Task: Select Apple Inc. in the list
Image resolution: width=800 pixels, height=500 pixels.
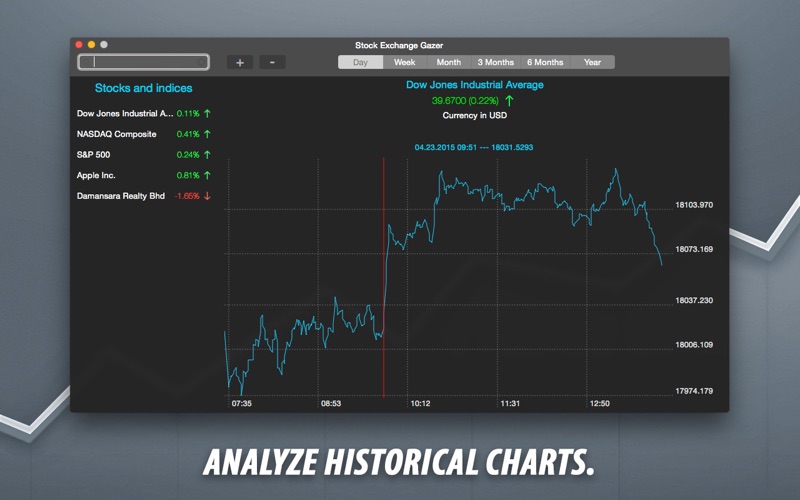Action: [143, 175]
